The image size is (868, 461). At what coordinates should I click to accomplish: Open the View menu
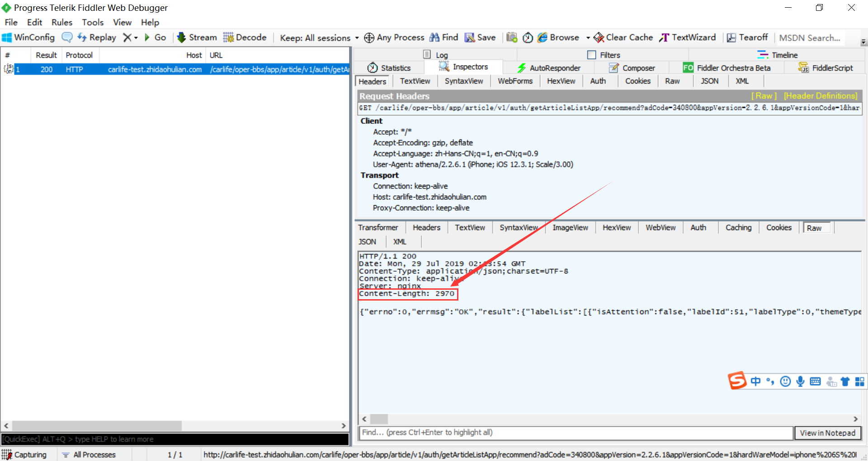[x=122, y=22]
